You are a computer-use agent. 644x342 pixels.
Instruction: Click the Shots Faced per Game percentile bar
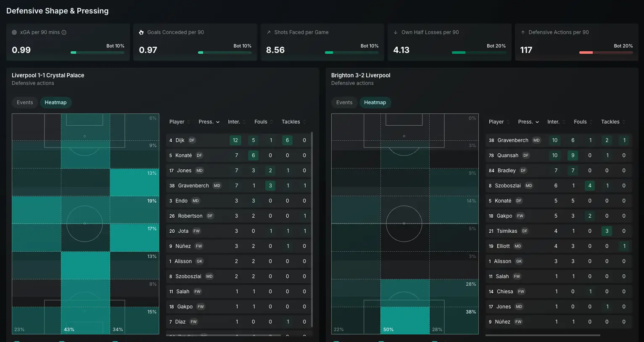tap(351, 53)
